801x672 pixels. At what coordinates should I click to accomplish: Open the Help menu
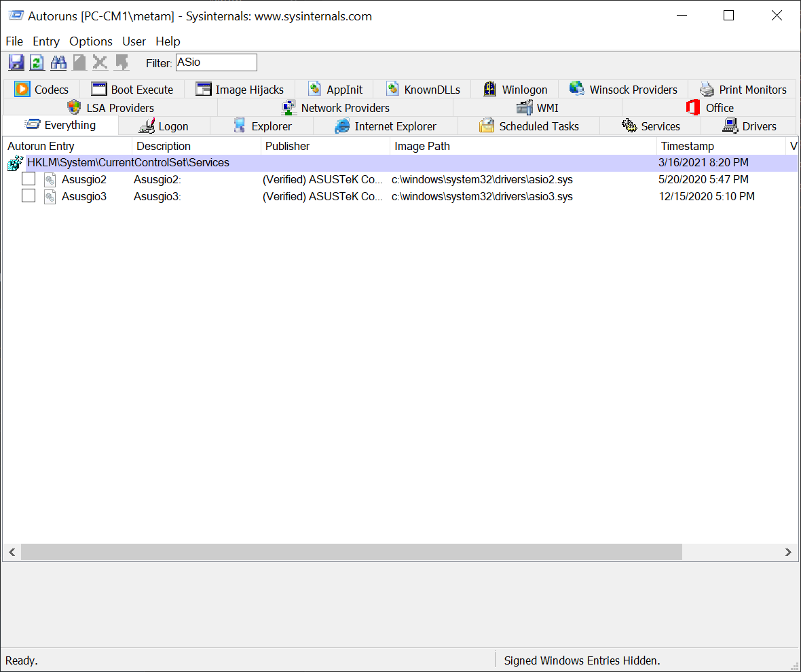click(168, 41)
